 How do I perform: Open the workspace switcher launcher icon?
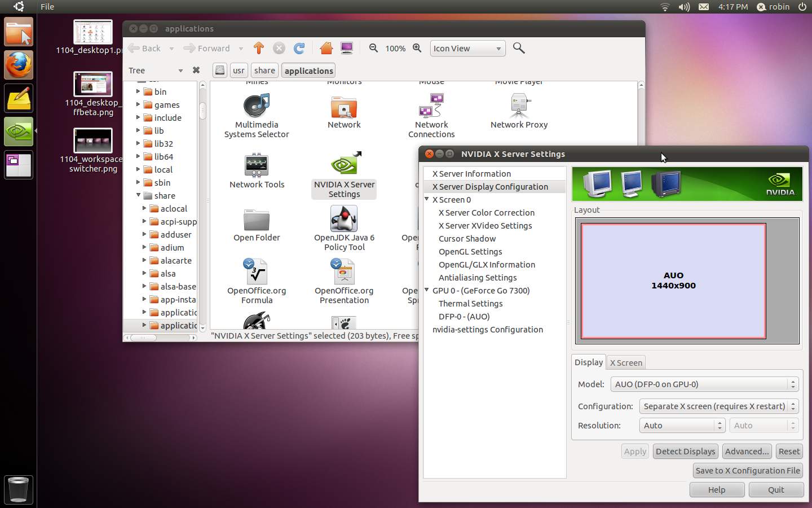19,165
